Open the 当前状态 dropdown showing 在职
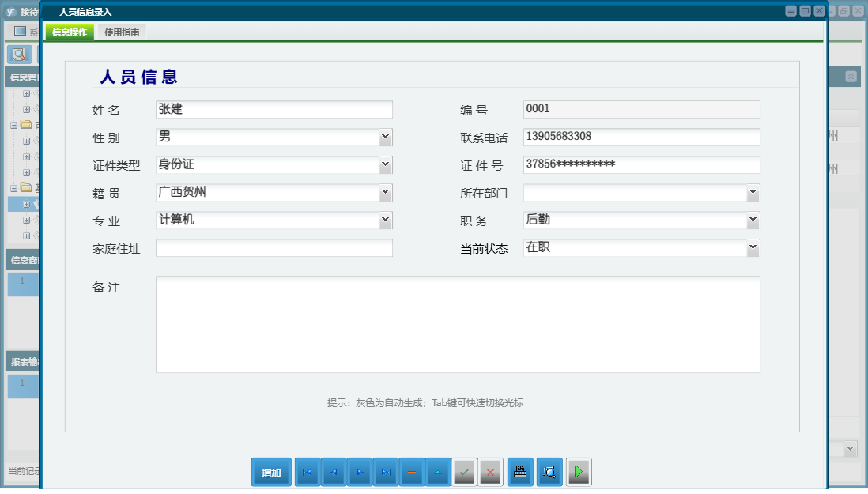This screenshot has width=868, height=494. [753, 248]
